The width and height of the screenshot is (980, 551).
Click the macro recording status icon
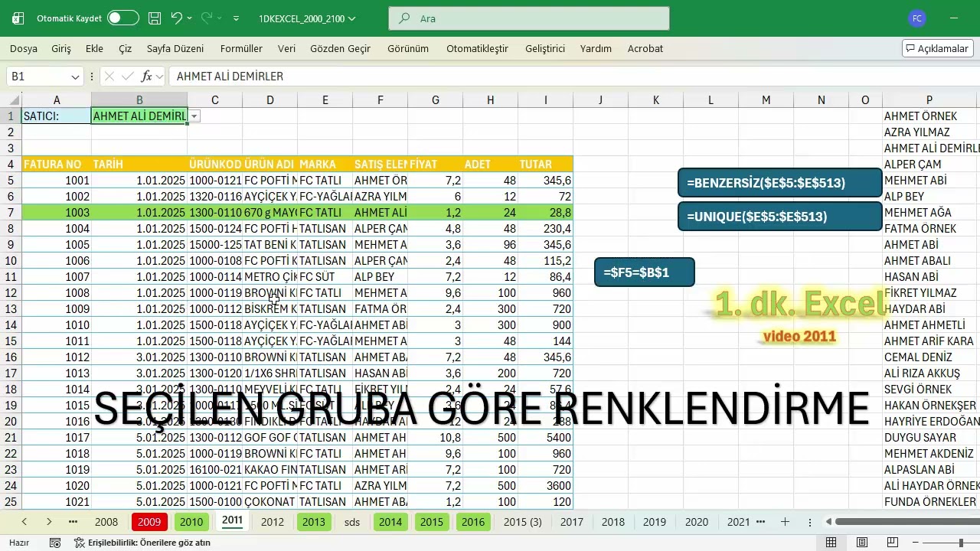[x=55, y=543]
